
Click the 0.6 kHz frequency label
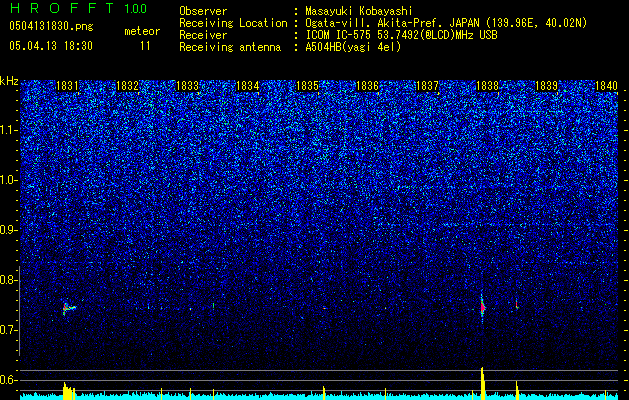[8, 380]
